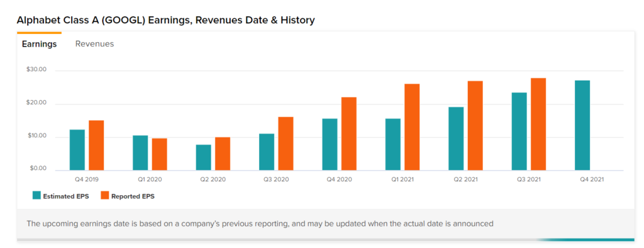644x248 pixels.
Task: Click the Q2 2020 reported EPS bar
Action: click(x=223, y=154)
